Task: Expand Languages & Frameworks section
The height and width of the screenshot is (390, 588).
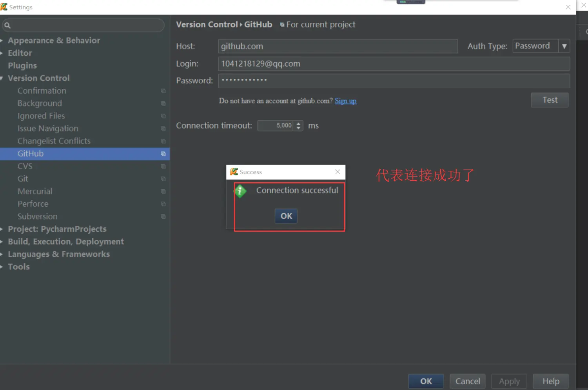Action: click(x=2, y=254)
